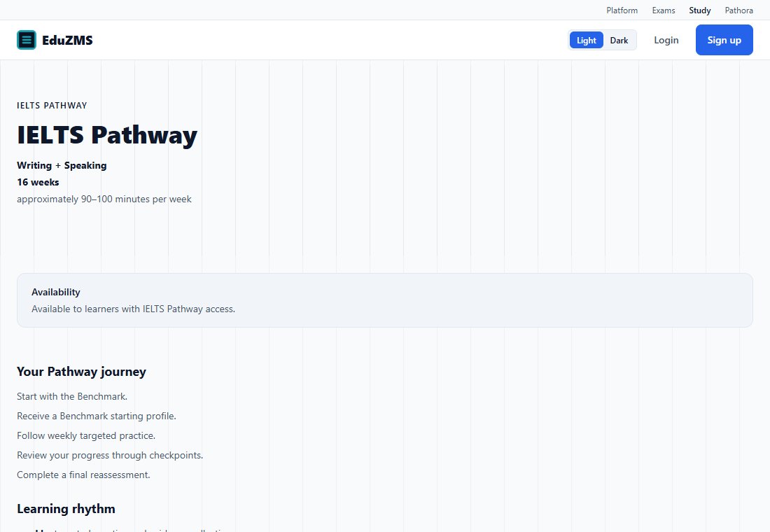Screen dimensions: 770x532
Task: Switch to Dark theme
Action: pos(619,41)
